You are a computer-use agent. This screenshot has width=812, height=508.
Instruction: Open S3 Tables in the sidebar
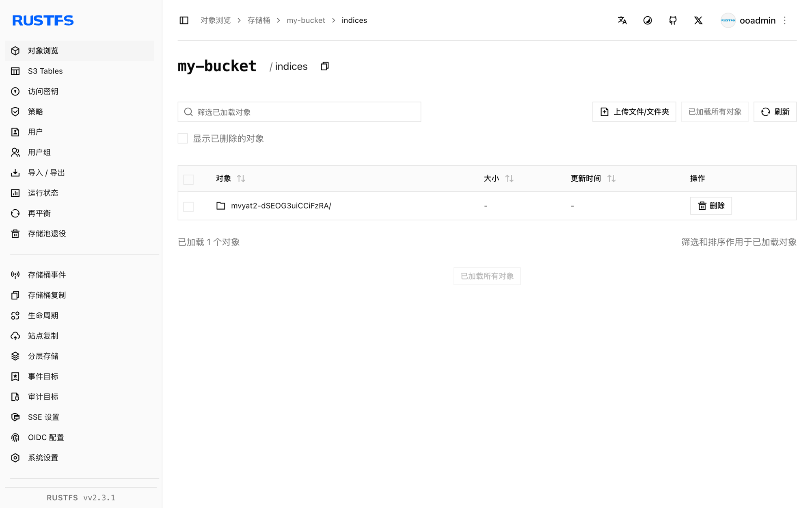[x=80, y=71]
